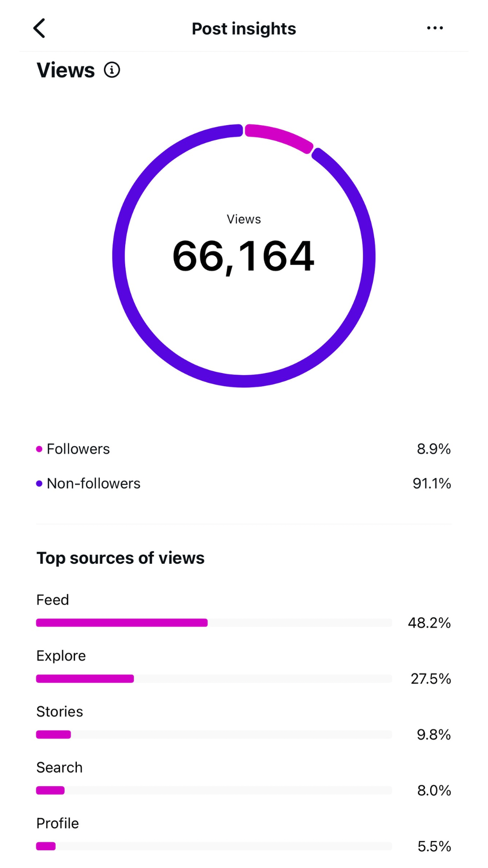
Task: Open the Views info icon
Action: [x=112, y=70]
